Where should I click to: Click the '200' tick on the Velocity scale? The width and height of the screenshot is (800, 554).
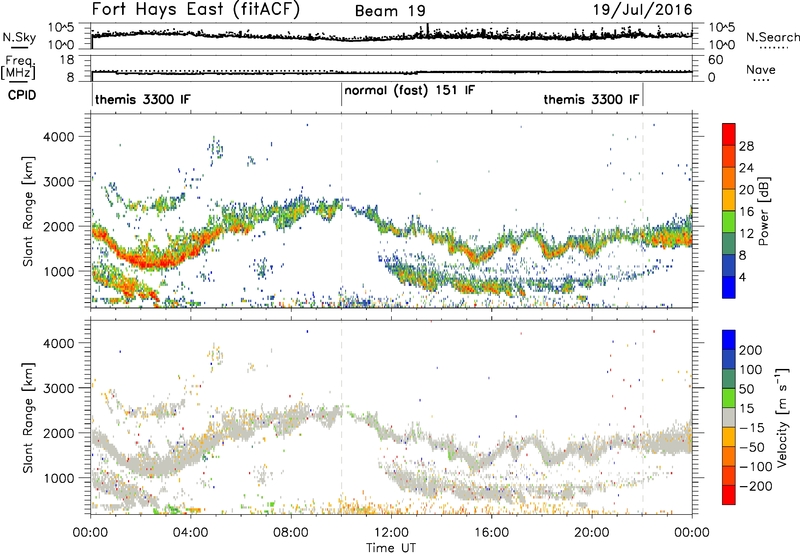[751, 350]
